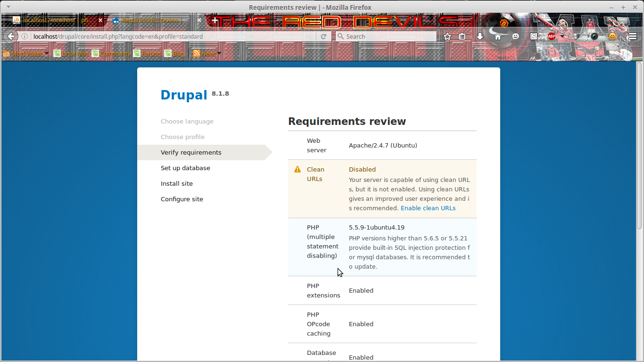
Task: Click the ColorZilla color wheel icon
Action: point(594,36)
